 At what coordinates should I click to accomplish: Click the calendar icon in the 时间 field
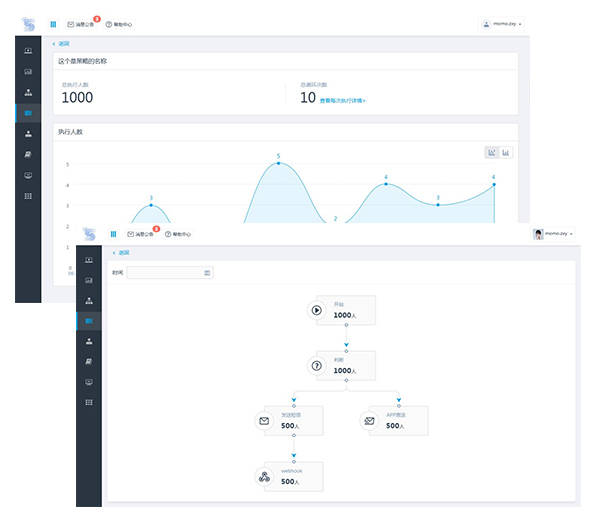[x=207, y=272]
